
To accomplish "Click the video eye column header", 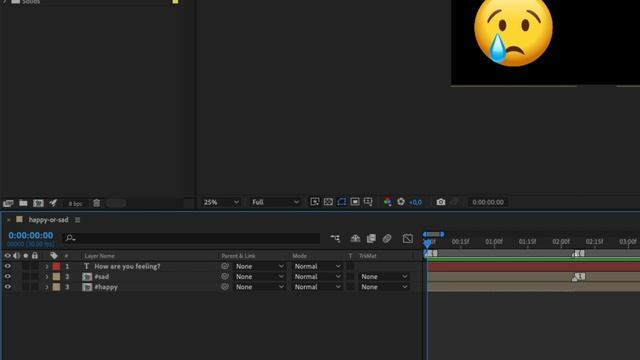I will tap(7, 256).
